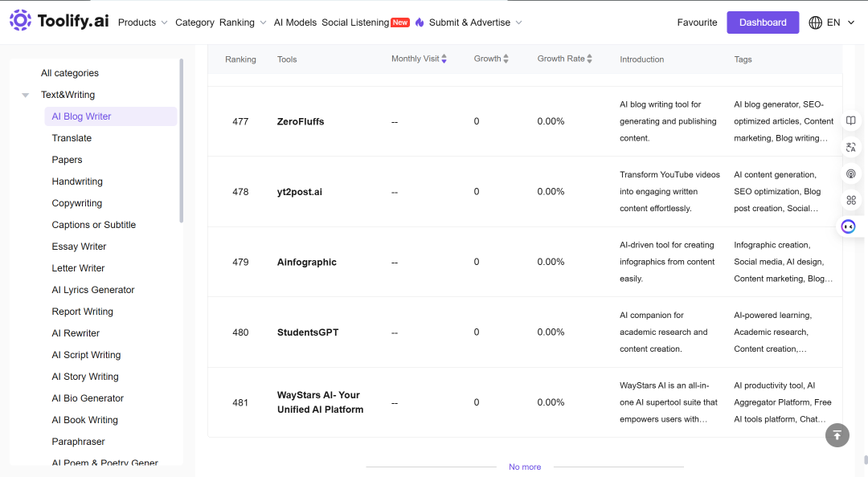Viewport: 868px width, 477px height.
Task: Select the Translate category
Action: (x=72, y=138)
